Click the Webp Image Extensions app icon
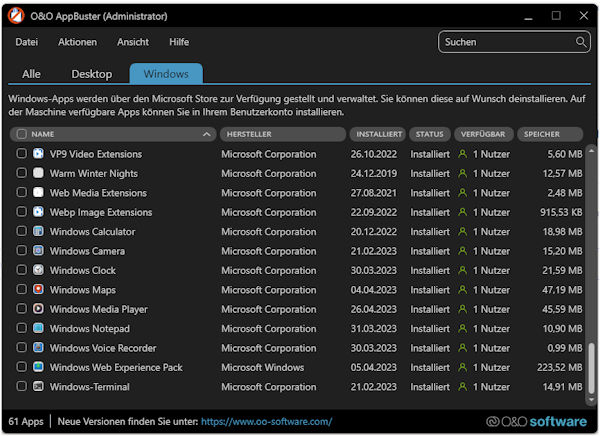Screen dimensions: 600x436 pos(38,212)
